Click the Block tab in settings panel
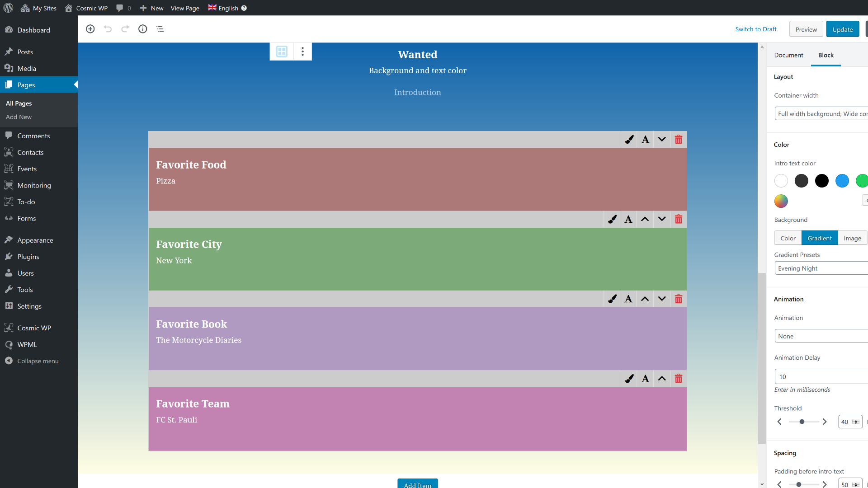 tap(825, 55)
